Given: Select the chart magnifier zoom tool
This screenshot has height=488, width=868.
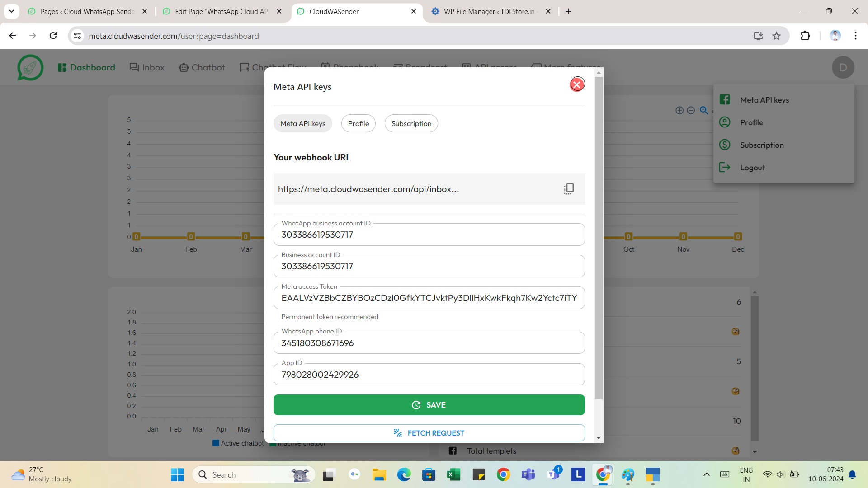Looking at the screenshot, I should point(704,110).
